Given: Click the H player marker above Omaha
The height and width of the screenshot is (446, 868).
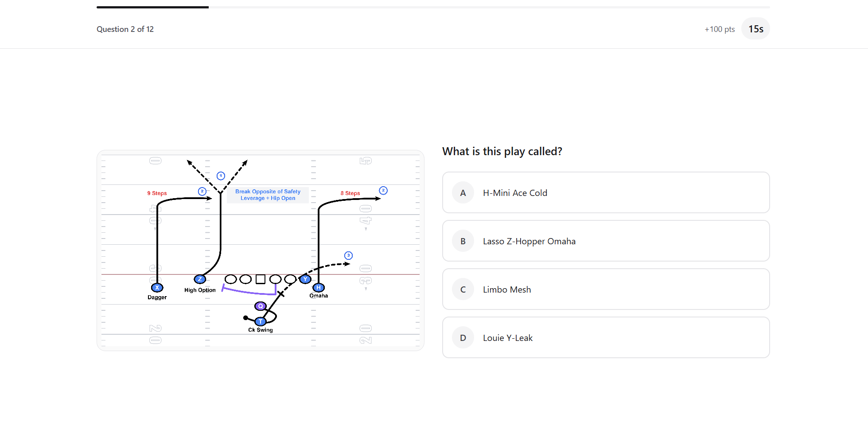Looking at the screenshot, I should point(319,288).
